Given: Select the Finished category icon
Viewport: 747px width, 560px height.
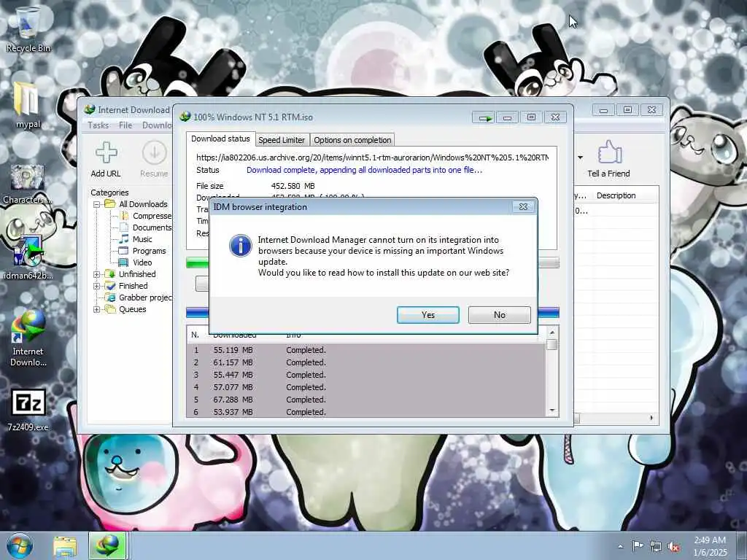Looking at the screenshot, I should point(110,286).
